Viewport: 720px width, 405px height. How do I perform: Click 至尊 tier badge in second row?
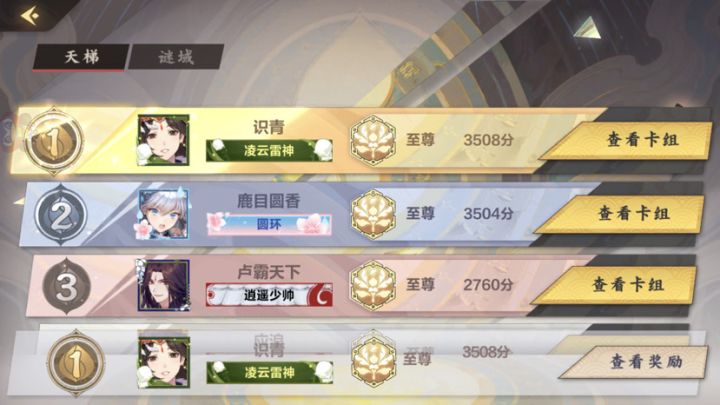(x=373, y=214)
